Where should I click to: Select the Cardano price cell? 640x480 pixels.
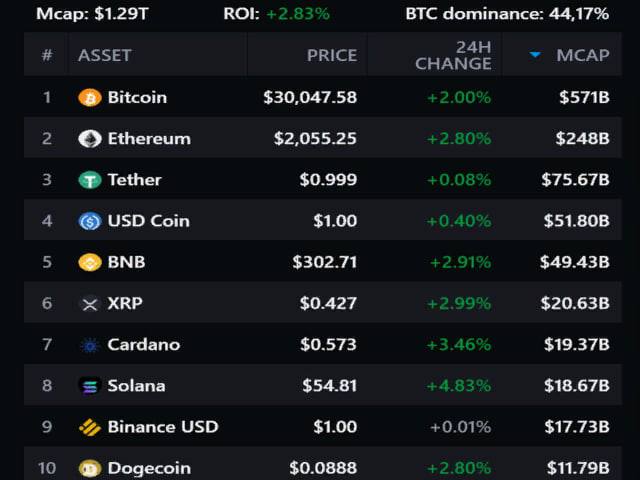point(328,345)
